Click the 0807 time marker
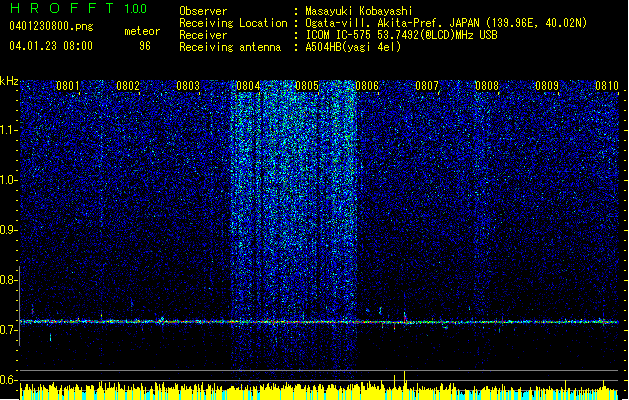This screenshot has height=400, width=629. coord(427,86)
